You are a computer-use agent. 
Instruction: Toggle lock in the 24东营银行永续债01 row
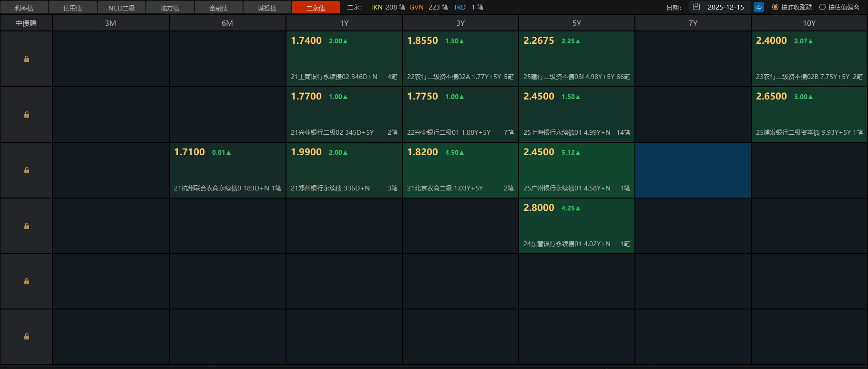[27, 226]
